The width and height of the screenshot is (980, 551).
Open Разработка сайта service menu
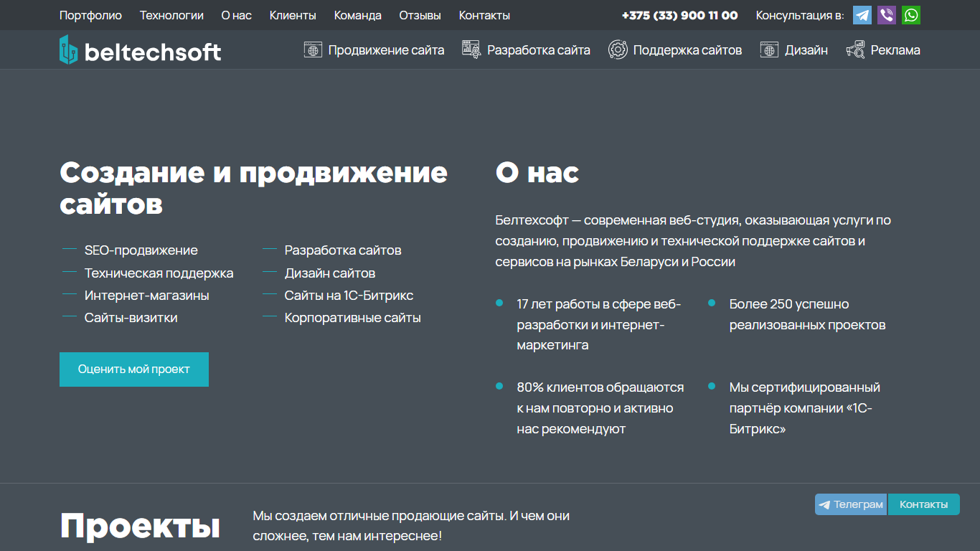coord(539,50)
